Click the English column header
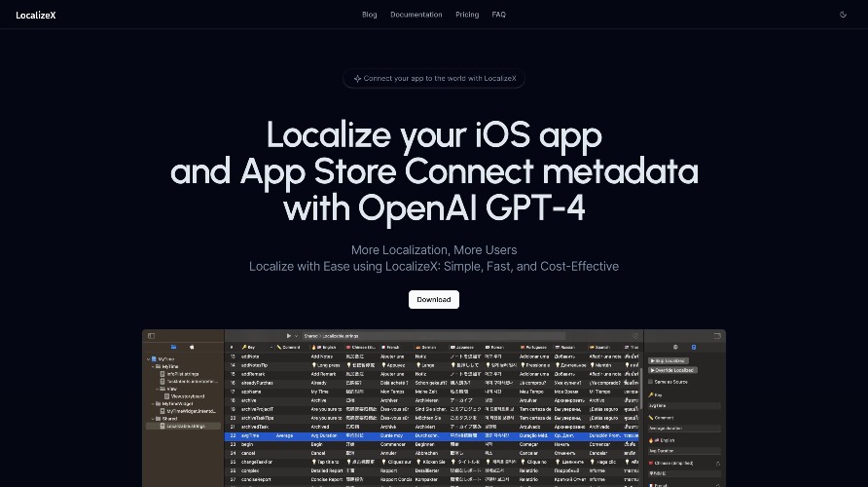Image resolution: width=868 pixels, height=487 pixels. point(326,348)
